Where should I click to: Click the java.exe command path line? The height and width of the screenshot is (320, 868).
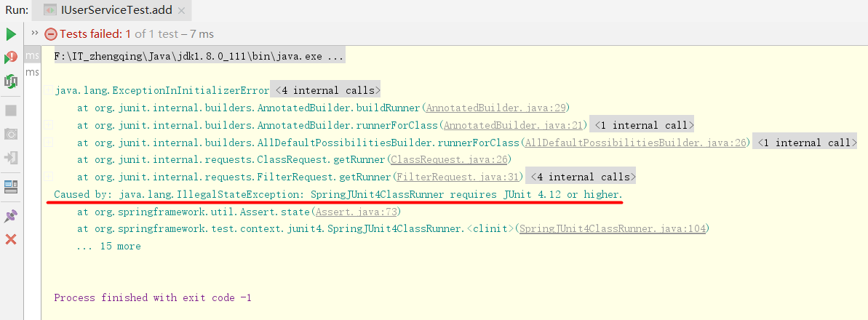(199, 56)
